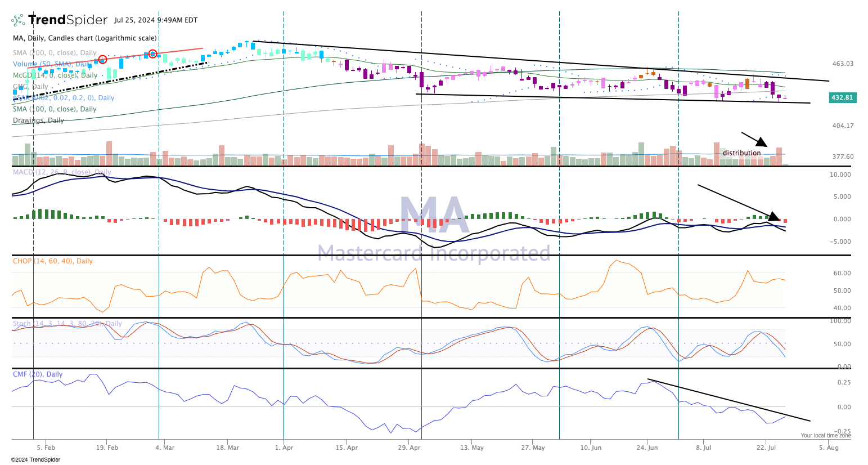
Task: Click the ©2024 TrendSpider copyright text
Action: tap(35, 459)
